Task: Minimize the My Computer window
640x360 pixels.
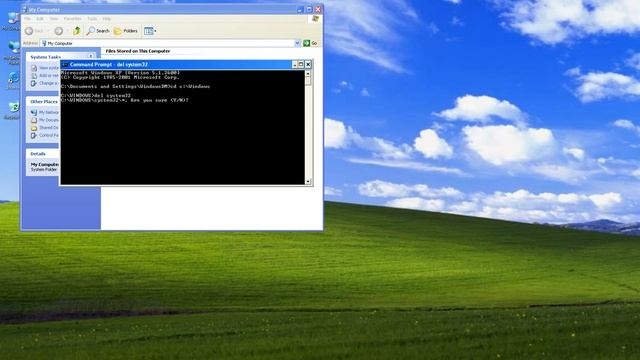Action: pyautogui.click(x=300, y=9)
